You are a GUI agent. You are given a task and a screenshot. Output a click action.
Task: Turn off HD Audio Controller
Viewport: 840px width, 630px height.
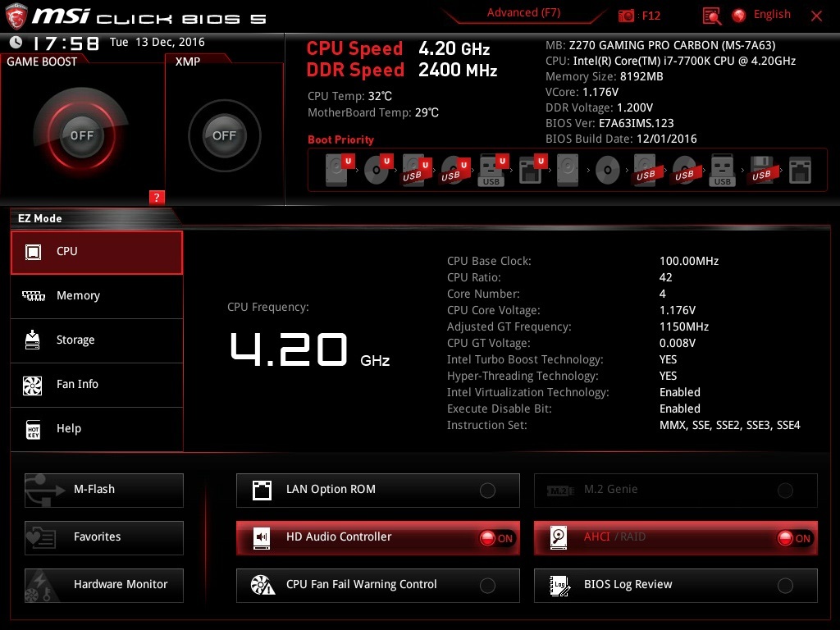click(x=496, y=538)
